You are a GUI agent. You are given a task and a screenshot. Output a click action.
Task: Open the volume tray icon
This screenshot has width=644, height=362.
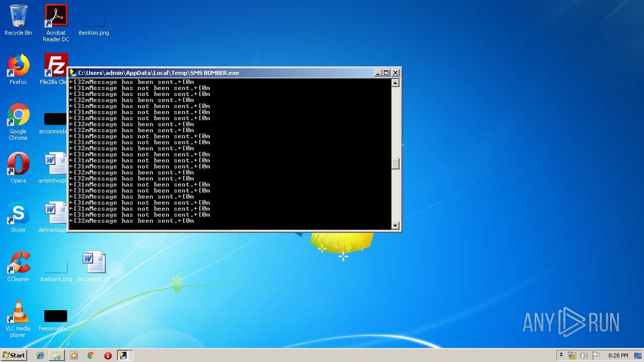[584, 355]
